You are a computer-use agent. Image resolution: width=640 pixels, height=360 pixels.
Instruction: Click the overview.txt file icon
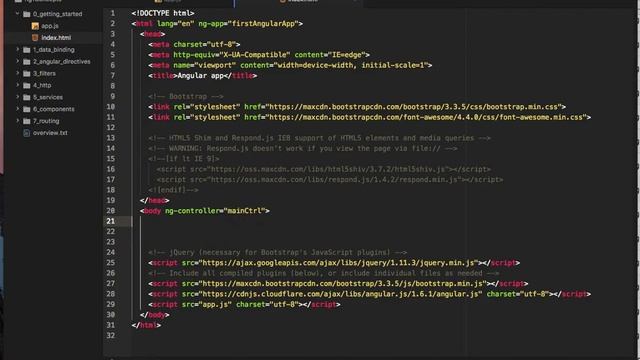[x=27, y=133]
